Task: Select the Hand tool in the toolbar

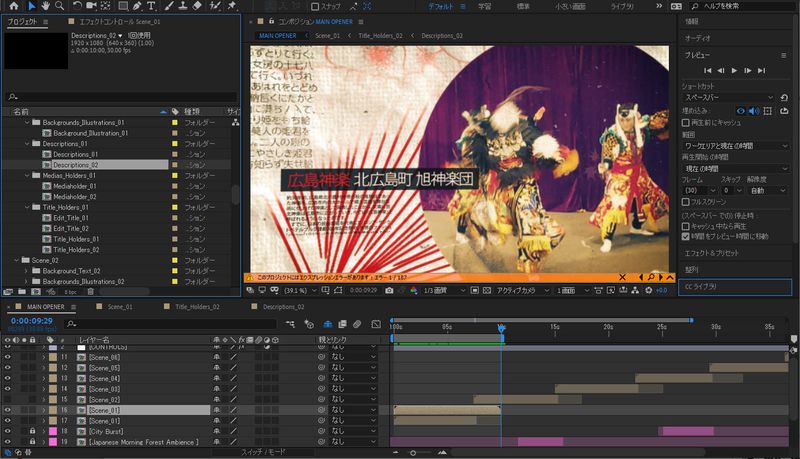Action: [x=47, y=6]
